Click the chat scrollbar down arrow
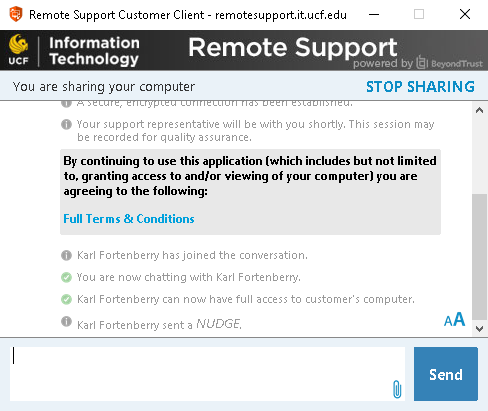This screenshot has height=411, width=488. pos(480,329)
